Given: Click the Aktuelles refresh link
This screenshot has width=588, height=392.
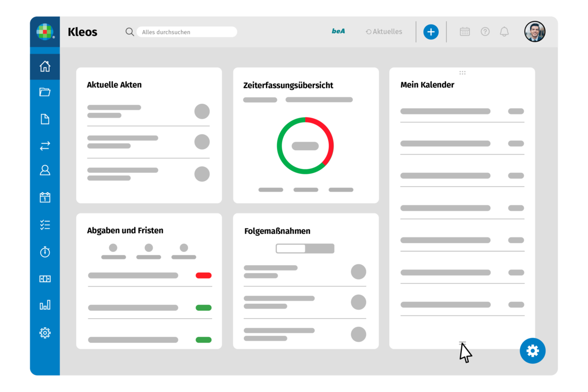Looking at the screenshot, I should point(384,32).
